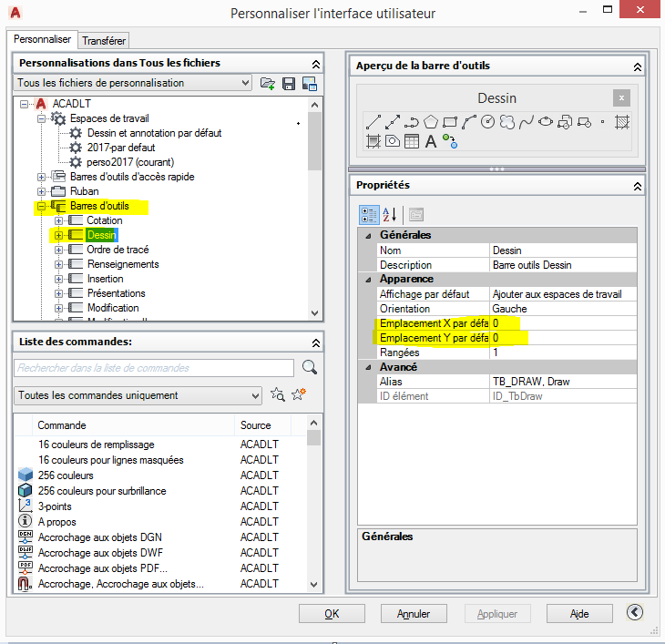Collapse the Personnalisations dans Tous les fichiers panel
The height and width of the screenshot is (644, 665).
point(316,64)
